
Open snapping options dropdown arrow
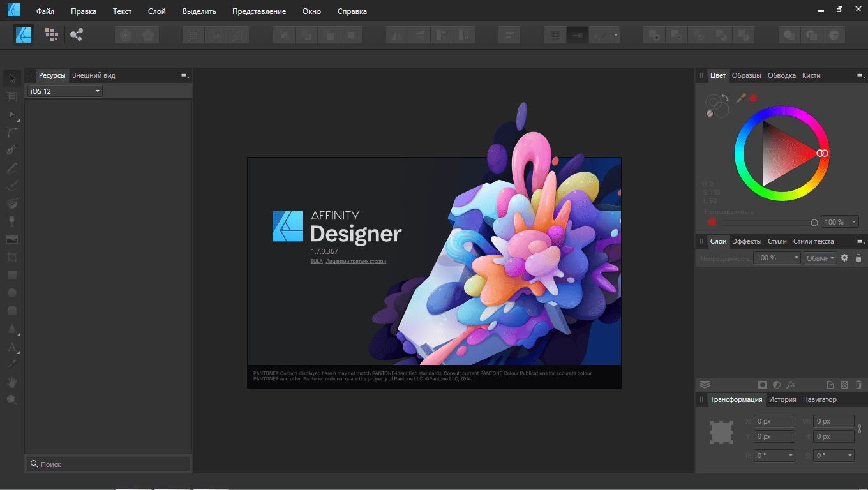(615, 34)
